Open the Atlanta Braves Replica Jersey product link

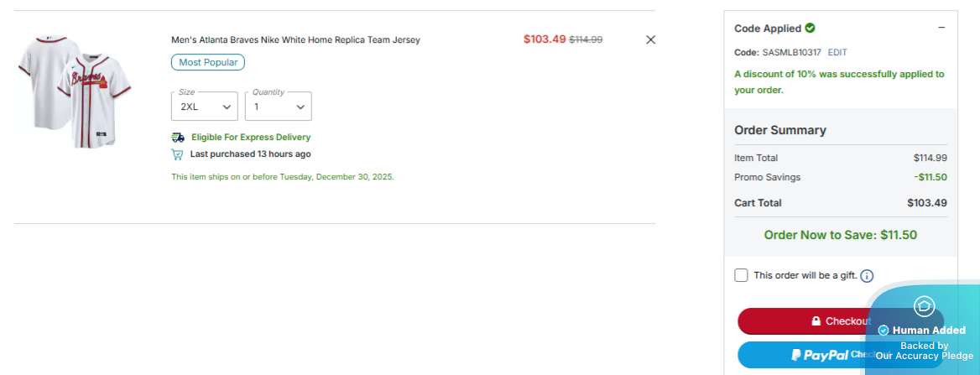coord(295,39)
